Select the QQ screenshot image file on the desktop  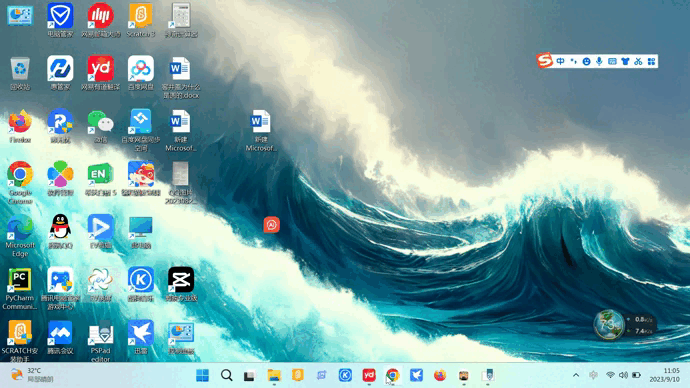pos(180,174)
